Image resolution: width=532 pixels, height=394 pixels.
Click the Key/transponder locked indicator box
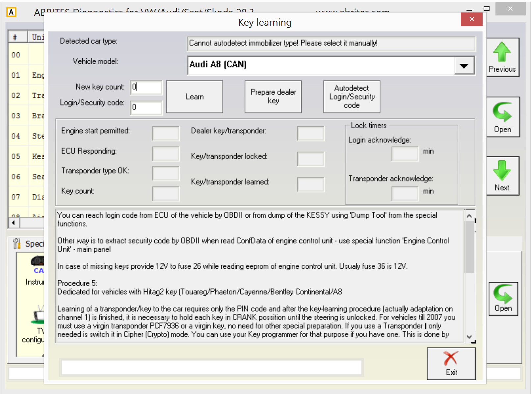point(310,159)
